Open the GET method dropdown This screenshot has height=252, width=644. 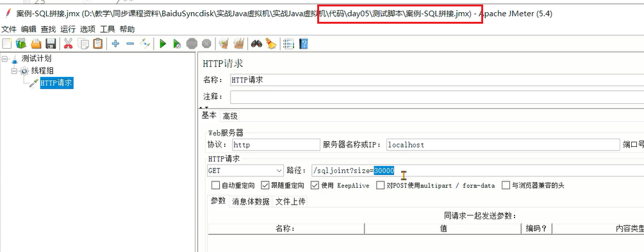tap(245, 170)
